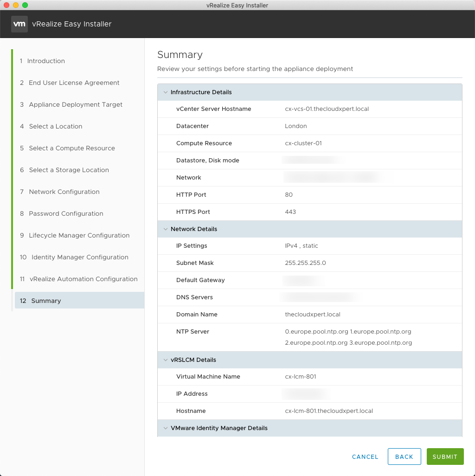Image resolution: width=475 pixels, height=476 pixels.
Task: Collapse VMware Identity Manager Details section
Action: coord(165,428)
